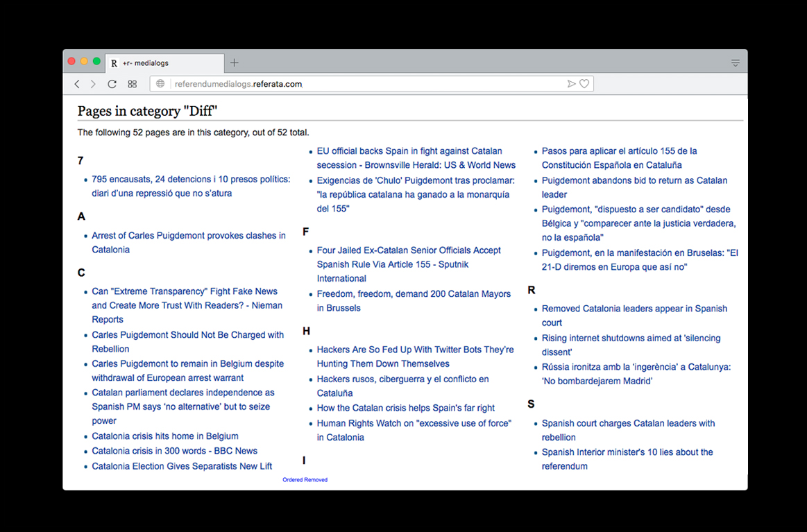Bookmark page with the heart icon
Screen dimensions: 807x532
[584, 83]
